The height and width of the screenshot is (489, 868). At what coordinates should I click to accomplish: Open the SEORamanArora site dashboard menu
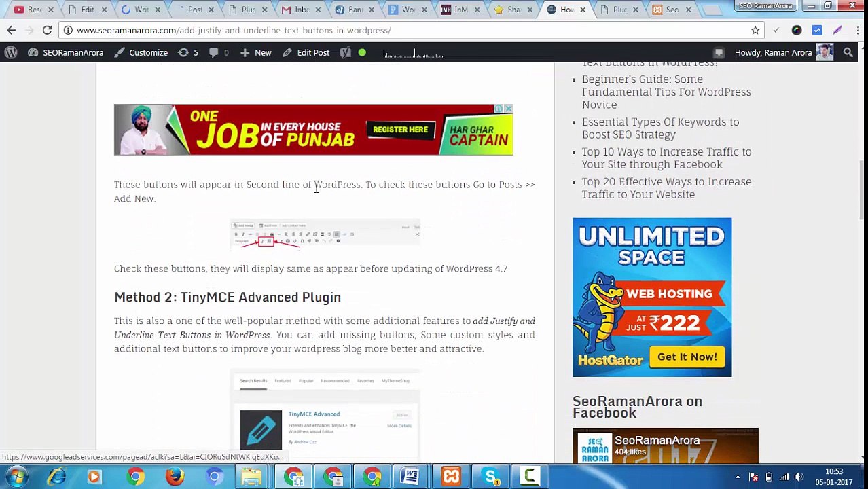(x=65, y=52)
